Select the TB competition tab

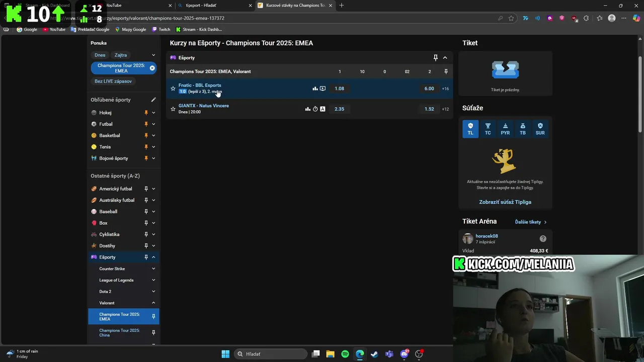(x=523, y=129)
